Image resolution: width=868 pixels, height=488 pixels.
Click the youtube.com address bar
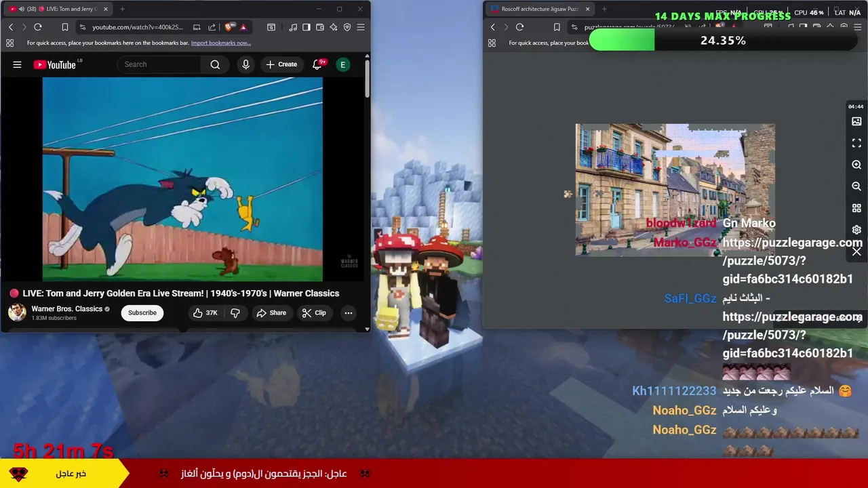(x=138, y=27)
